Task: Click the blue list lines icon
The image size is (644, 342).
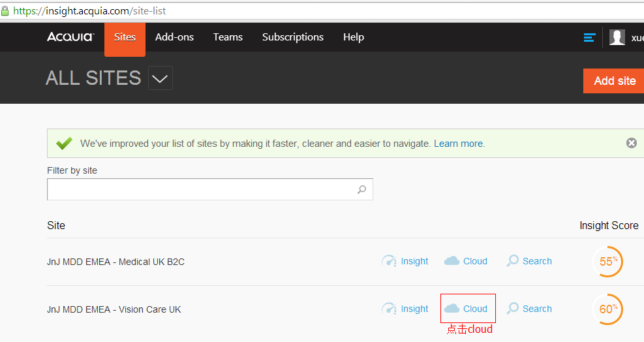Action: pos(589,38)
